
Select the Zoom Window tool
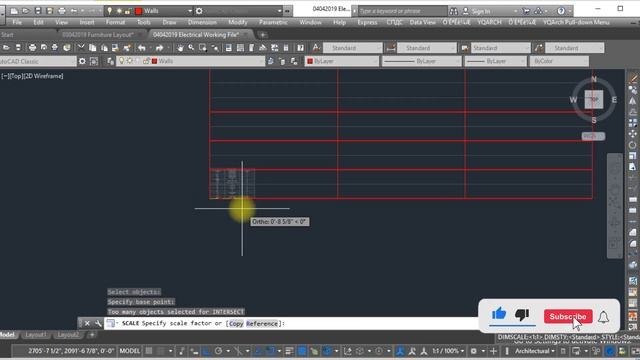click(x=202, y=48)
